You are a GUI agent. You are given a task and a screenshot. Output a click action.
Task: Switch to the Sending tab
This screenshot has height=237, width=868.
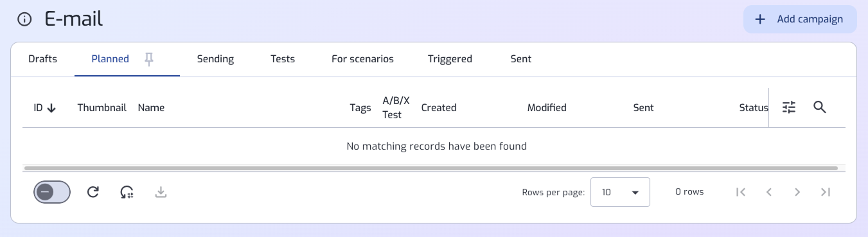click(x=215, y=59)
